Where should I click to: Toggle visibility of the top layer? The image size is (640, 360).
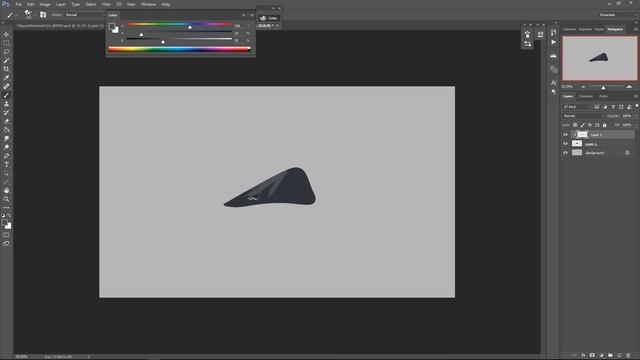click(x=565, y=135)
